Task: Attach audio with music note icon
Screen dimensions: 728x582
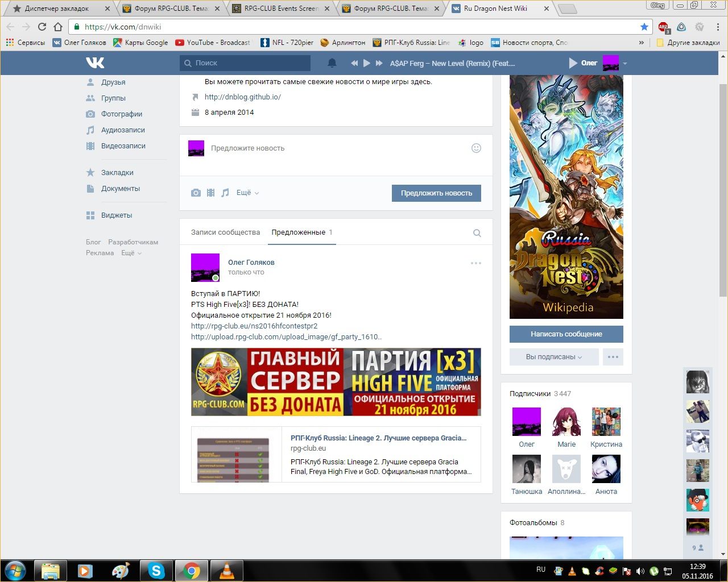Action: (225, 193)
